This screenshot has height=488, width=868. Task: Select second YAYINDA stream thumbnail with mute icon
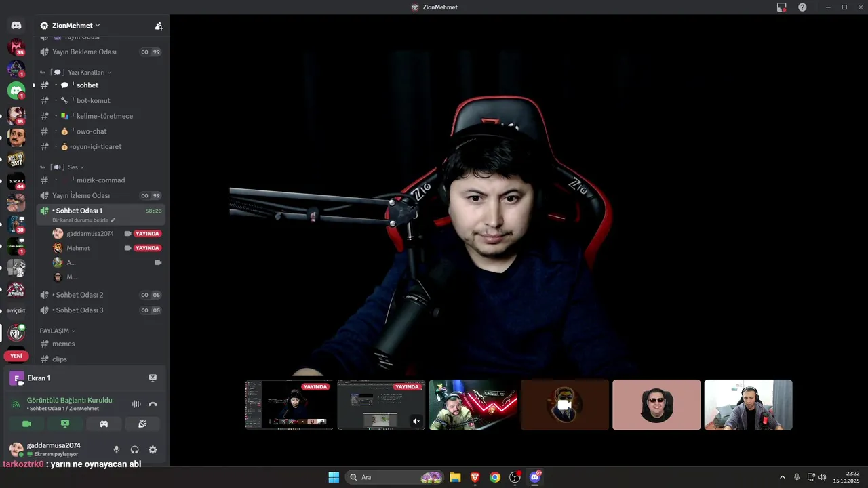(381, 405)
